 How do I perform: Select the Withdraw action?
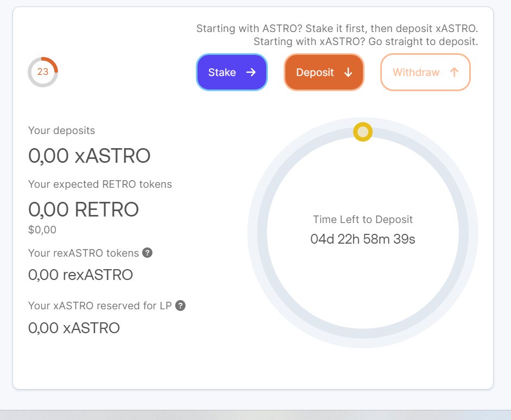coord(425,72)
